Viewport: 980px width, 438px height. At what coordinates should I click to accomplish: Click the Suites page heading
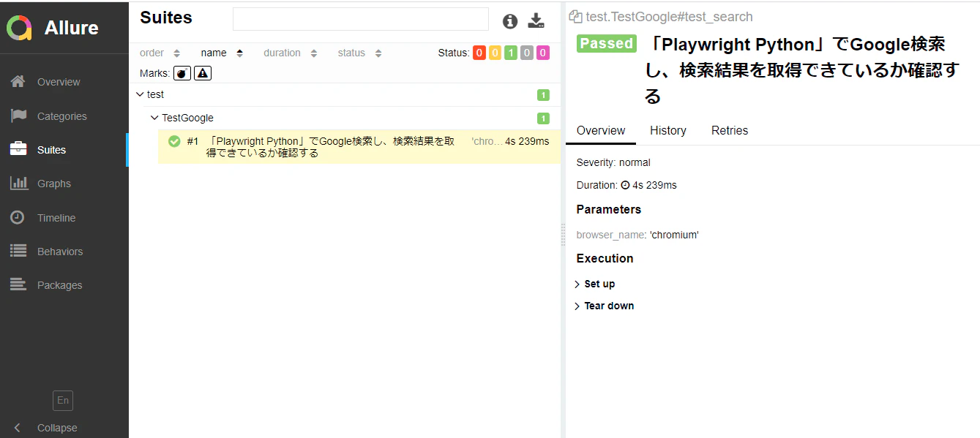[x=166, y=18]
